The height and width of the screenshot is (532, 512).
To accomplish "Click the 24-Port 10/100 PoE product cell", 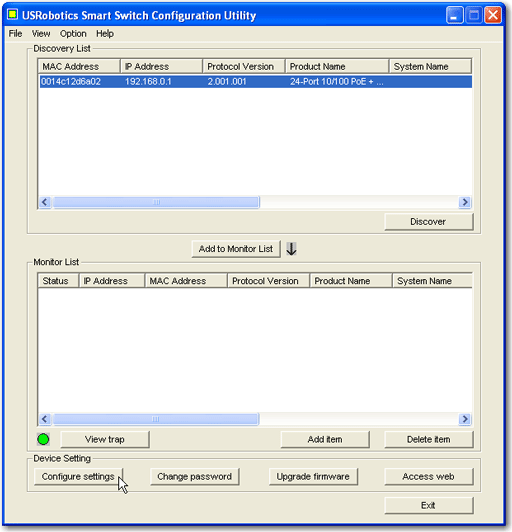I will (x=336, y=82).
